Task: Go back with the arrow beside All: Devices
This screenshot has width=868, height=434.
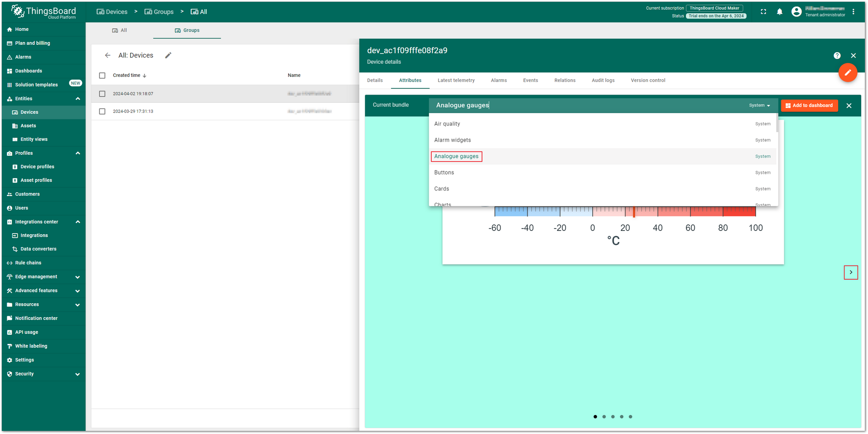Action: click(x=108, y=55)
